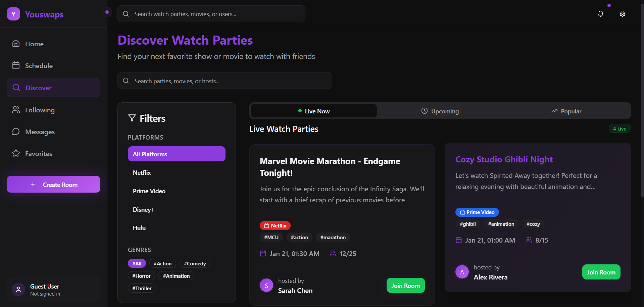Switch to the Upcoming tab
Viewport: 644px width, 307px height.
(440, 111)
